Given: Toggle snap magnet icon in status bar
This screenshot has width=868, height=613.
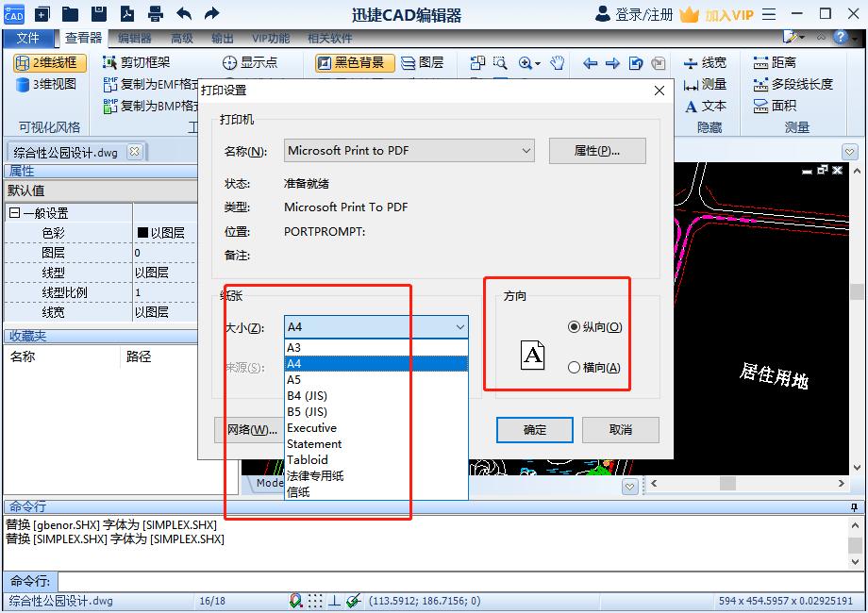Looking at the screenshot, I should click(x=295, y=601).
